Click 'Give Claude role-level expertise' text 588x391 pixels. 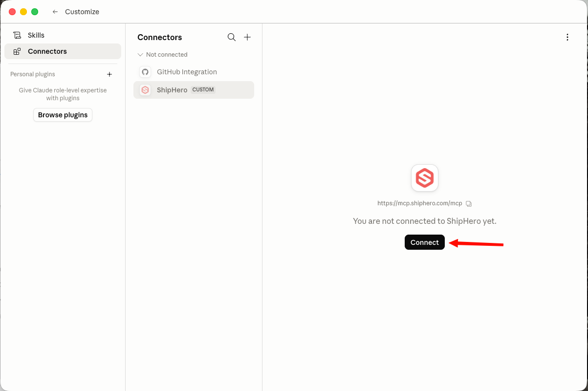pos(63,90)
